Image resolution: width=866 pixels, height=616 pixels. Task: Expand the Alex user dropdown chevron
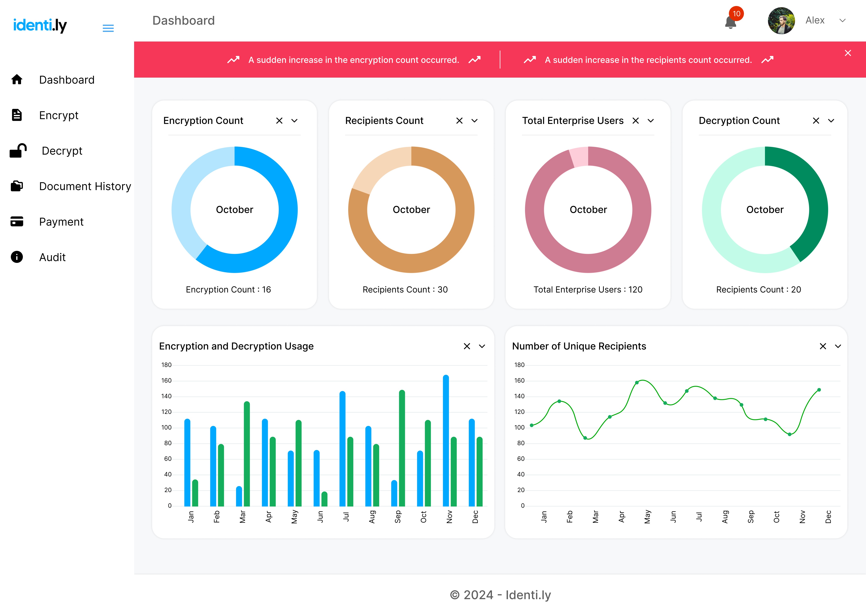point(842,20)
